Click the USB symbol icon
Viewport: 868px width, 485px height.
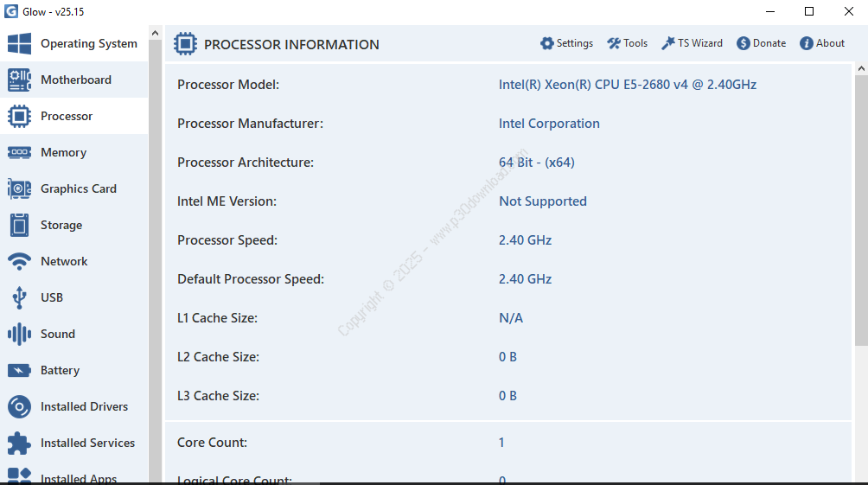19,298
